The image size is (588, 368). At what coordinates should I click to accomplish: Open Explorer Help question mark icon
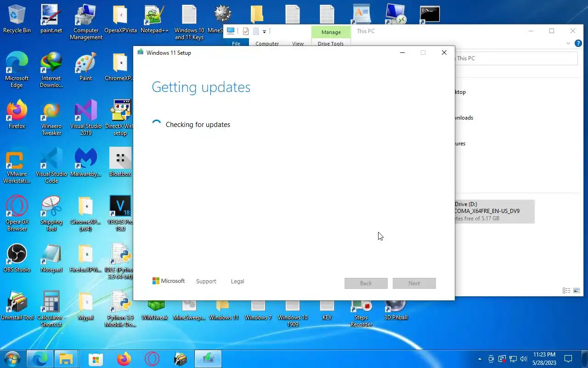click(x=578, y=44)
